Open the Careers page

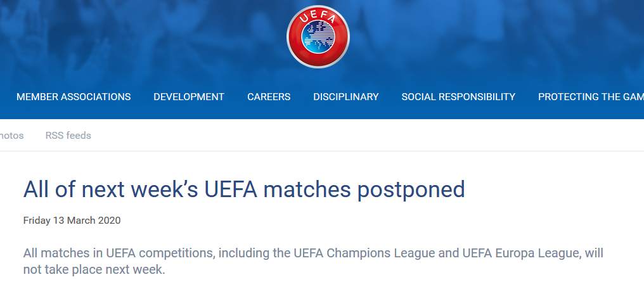(x=269, y=97)
